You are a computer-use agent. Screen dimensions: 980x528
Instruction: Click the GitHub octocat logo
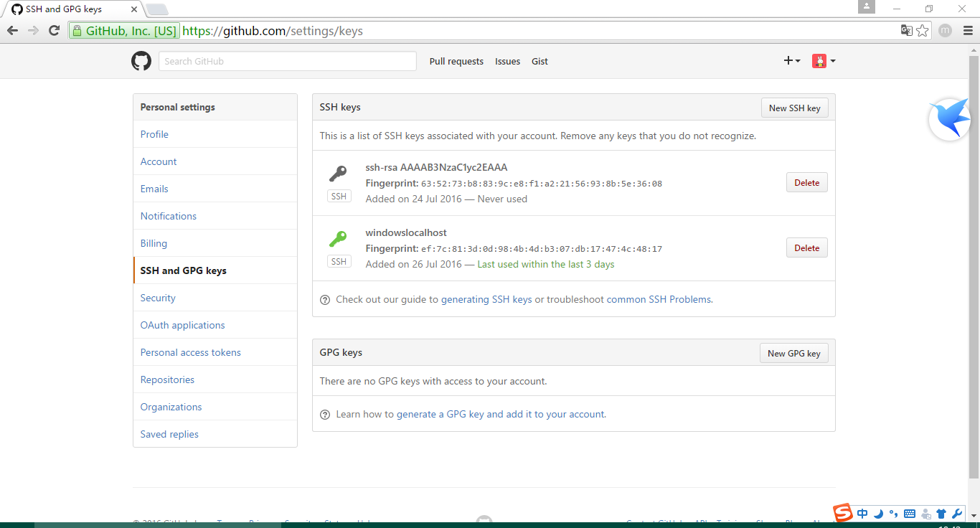click(141, 61)
